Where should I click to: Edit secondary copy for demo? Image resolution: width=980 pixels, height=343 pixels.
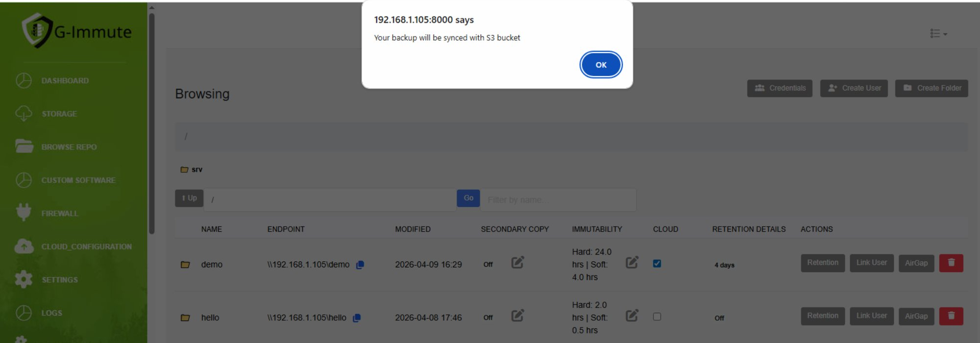click(x=518, y=263)
